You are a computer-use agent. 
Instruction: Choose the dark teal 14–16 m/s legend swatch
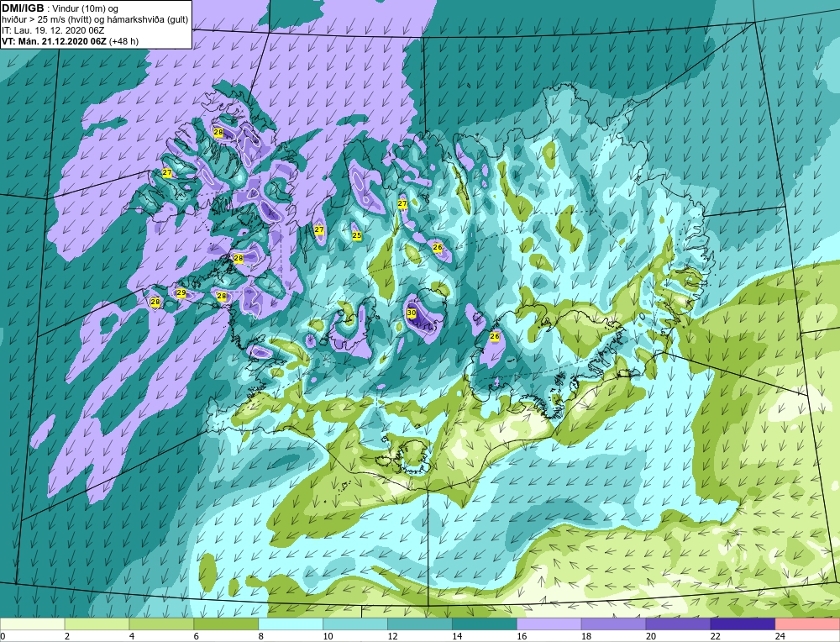(485, 624)
